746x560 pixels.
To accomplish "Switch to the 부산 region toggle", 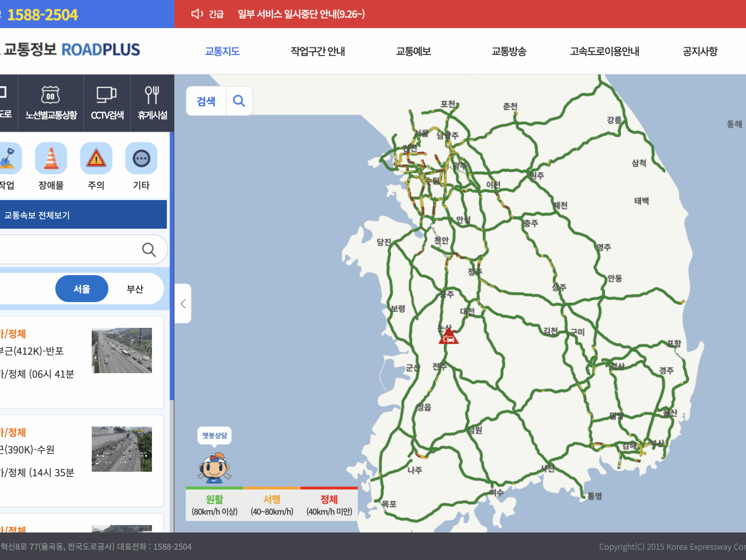I will 135,289.
